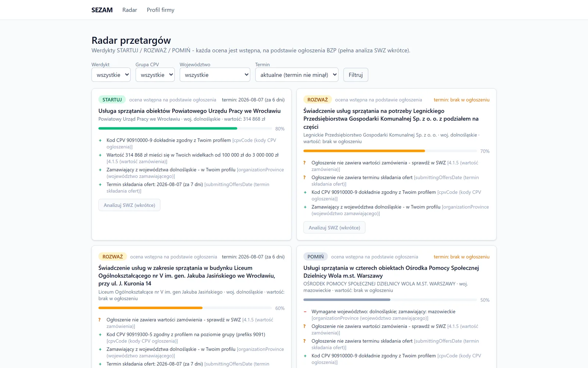Click plus icon by Kod CPV in Legnickie card
Viewport: 588px width, 368px height.
tap(305, 192)
